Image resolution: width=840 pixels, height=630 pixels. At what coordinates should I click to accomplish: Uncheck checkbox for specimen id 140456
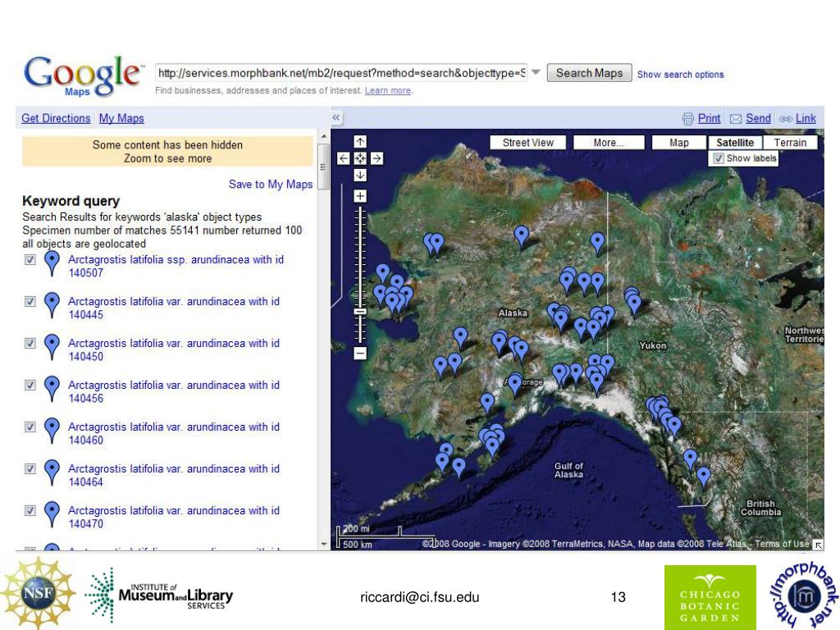coord(30,385)
